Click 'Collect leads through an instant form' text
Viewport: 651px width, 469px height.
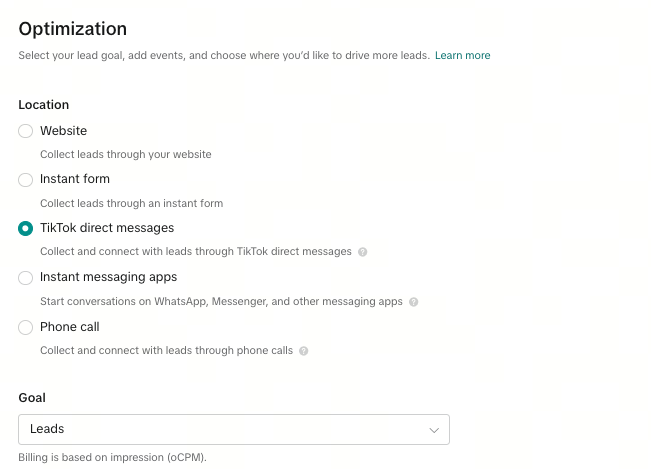[132, 203]
